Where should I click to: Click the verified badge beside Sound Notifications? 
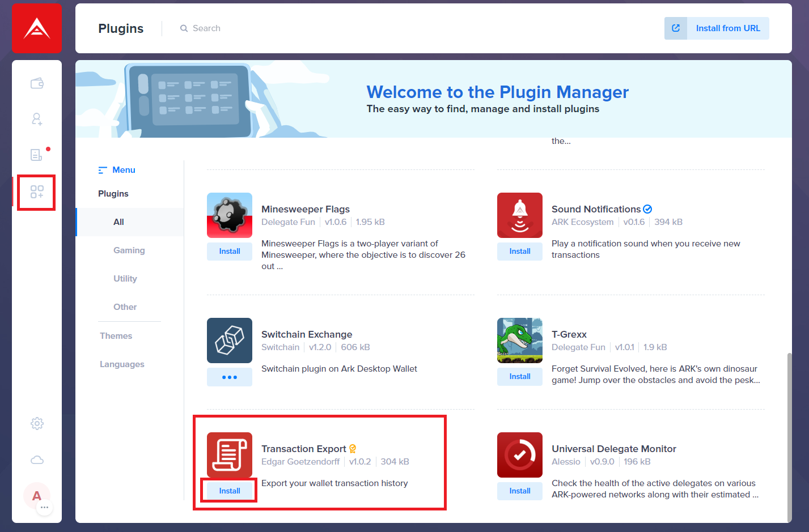pos(647,209)
